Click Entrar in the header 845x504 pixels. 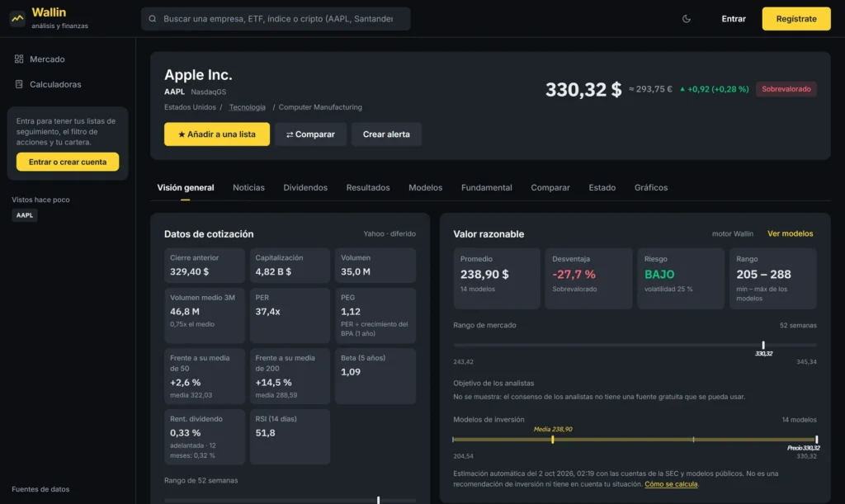tap(734, 19)
